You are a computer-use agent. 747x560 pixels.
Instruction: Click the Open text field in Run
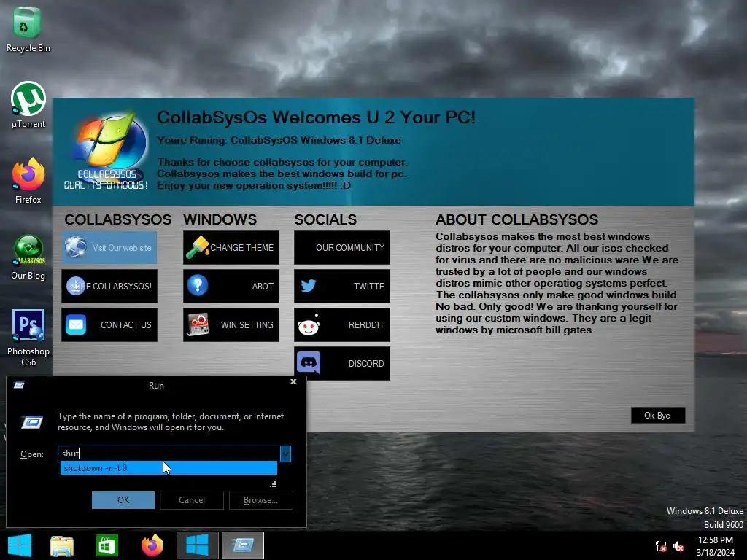pos(169,454)
